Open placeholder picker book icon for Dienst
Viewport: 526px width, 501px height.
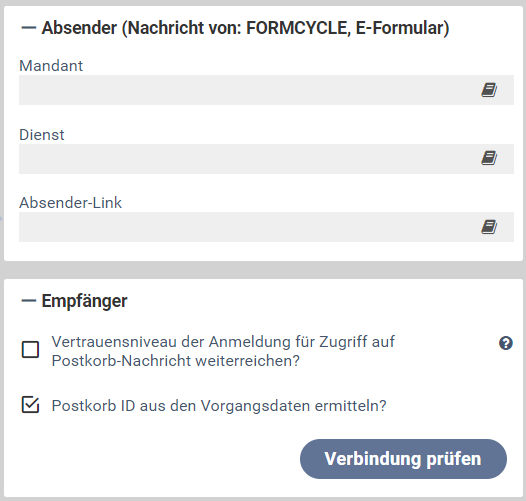tap(489, 158)
